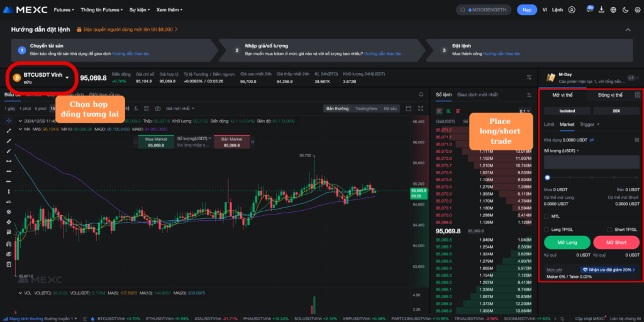Click the order quantity slider handle
The image size is (644, 322).
547,178
